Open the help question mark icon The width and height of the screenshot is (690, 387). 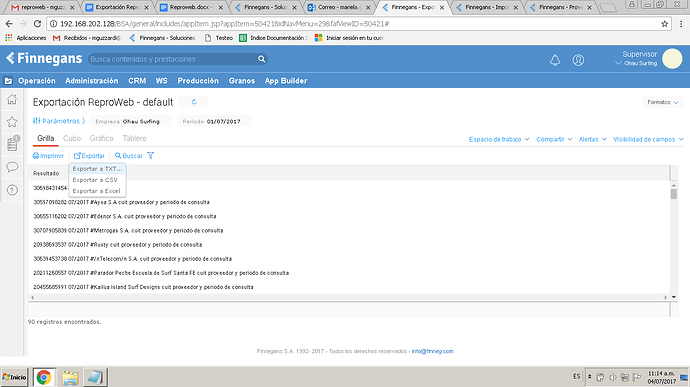point(12,190)
